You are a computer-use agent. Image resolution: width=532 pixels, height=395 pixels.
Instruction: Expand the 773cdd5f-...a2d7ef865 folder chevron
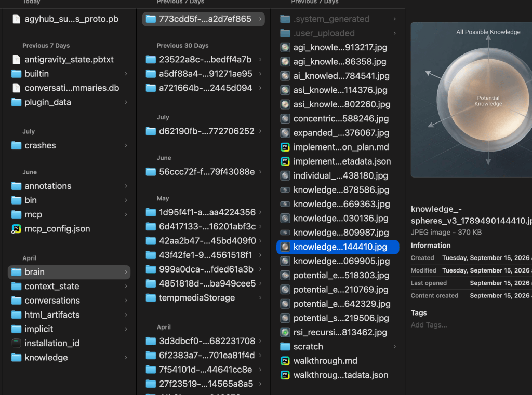(260, 19)
